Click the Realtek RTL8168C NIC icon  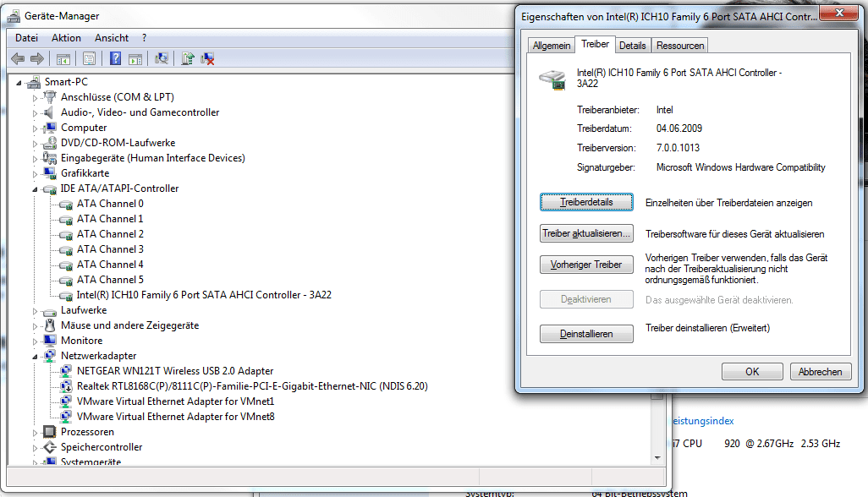tap(66, 386)
